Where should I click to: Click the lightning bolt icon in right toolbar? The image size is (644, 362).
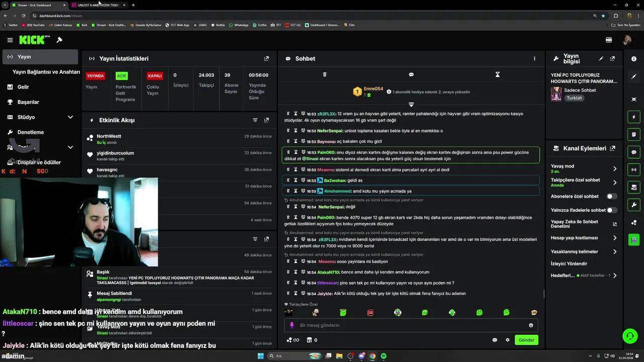(634, 117)
